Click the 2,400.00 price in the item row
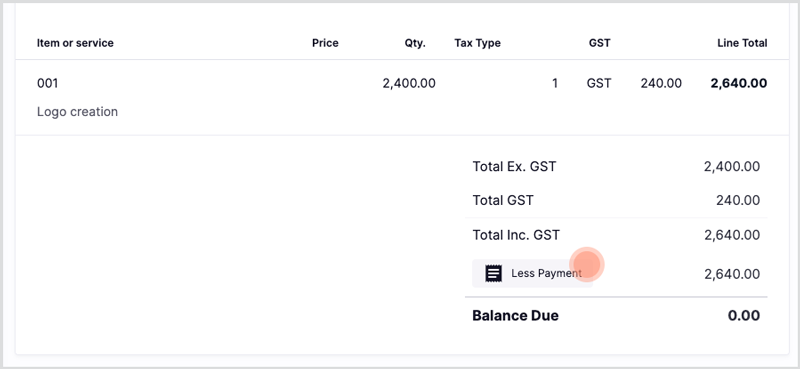 pos(409,83)
